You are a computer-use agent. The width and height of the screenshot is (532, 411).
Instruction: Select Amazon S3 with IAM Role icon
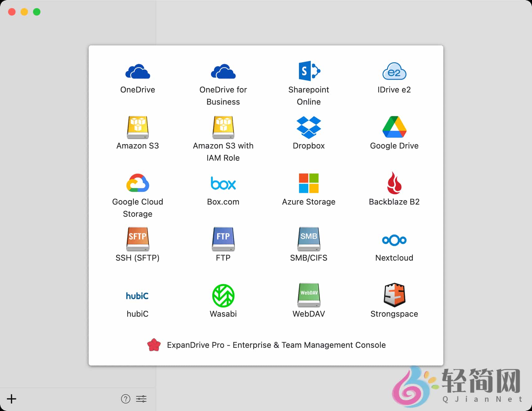coord(223,127)
